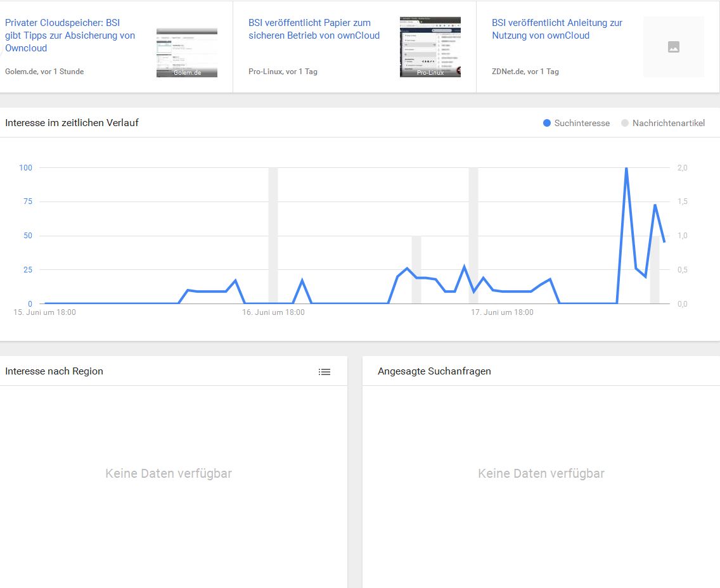The height and width of the screenshot is (588, 720).
Task: Click 'Keine Daten verfügbar' in the region panel
Action: tap(169, 473)
